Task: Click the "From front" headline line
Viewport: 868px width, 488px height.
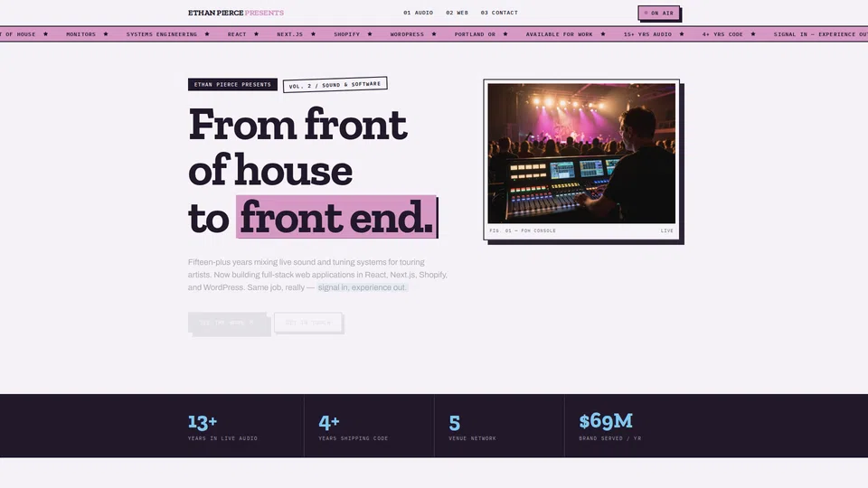Action: [297, 125]
